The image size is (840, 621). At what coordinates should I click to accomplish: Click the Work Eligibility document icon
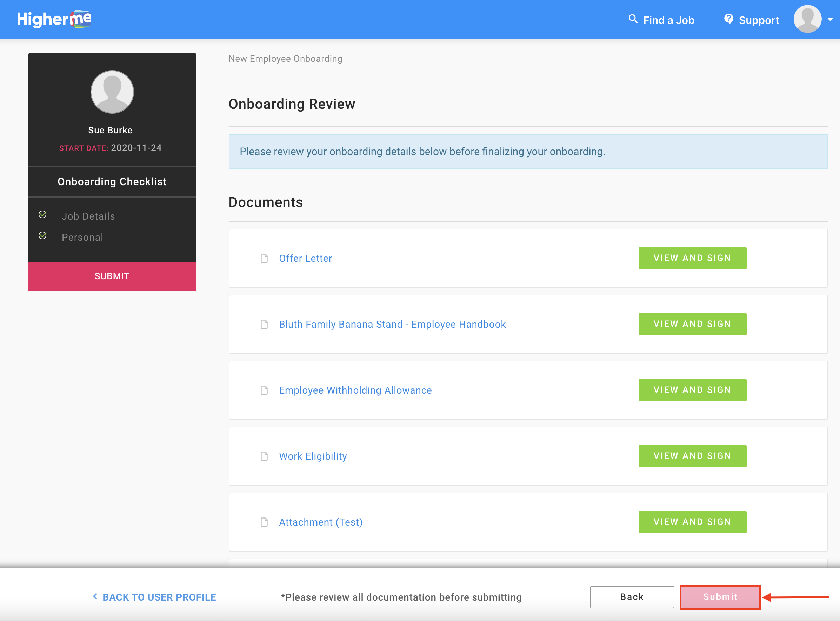[x=264, y=456]
